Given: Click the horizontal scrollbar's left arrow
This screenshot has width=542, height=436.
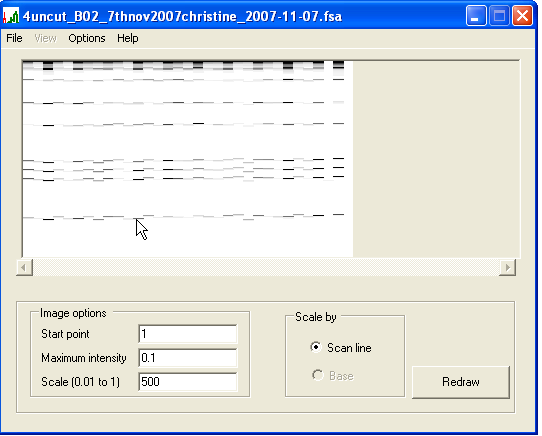Looking at the screenshot, I should 24,267.
